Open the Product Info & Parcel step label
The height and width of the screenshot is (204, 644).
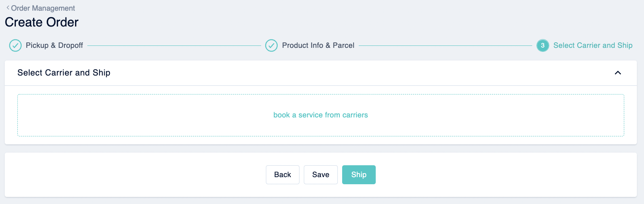tap(318, 45)
